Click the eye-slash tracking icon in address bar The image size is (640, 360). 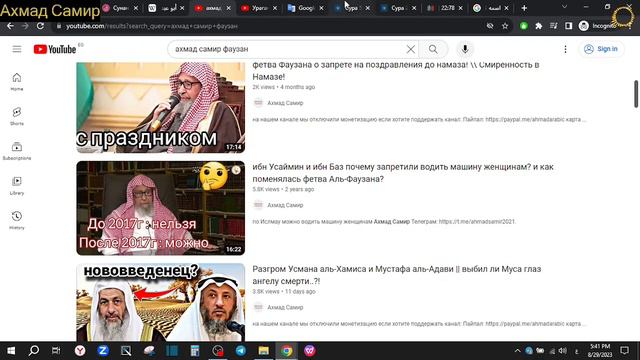click(x=490, y=26)
